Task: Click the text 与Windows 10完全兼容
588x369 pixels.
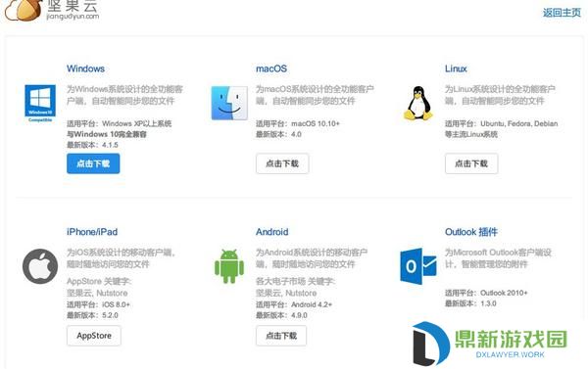Action: [107, 134]
